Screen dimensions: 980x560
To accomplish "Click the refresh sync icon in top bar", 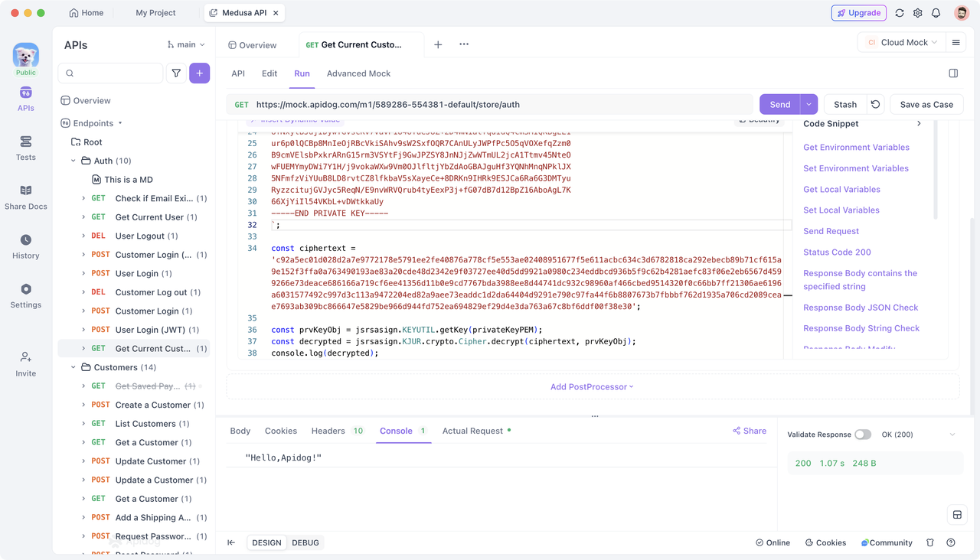I will coord(900,13).
